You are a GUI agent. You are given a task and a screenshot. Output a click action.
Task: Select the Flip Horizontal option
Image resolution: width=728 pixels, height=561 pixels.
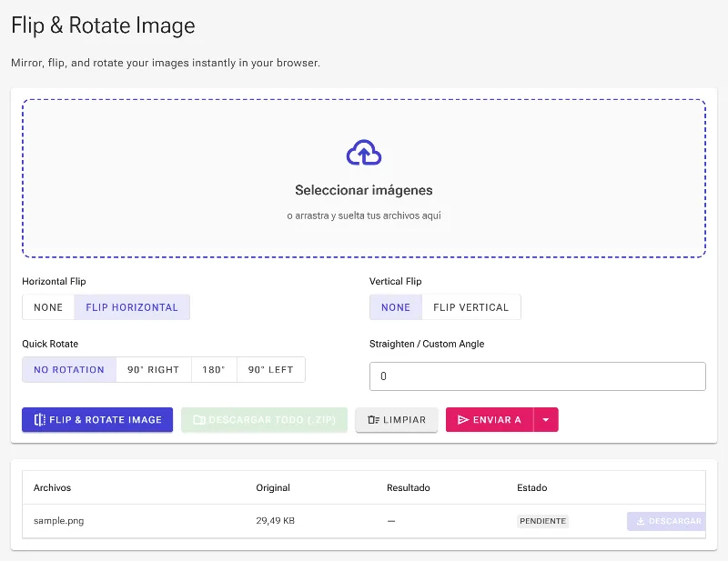(132, 307)
